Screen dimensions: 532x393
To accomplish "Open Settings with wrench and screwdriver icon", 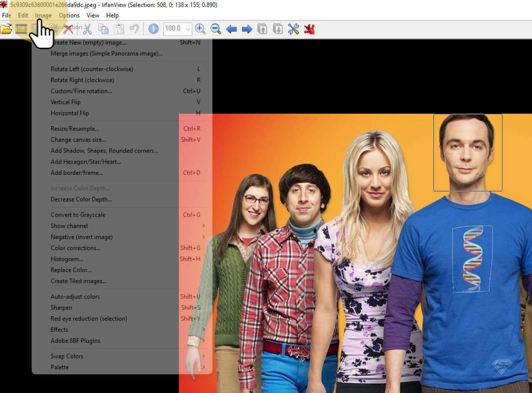I will [x=294, y=29].
